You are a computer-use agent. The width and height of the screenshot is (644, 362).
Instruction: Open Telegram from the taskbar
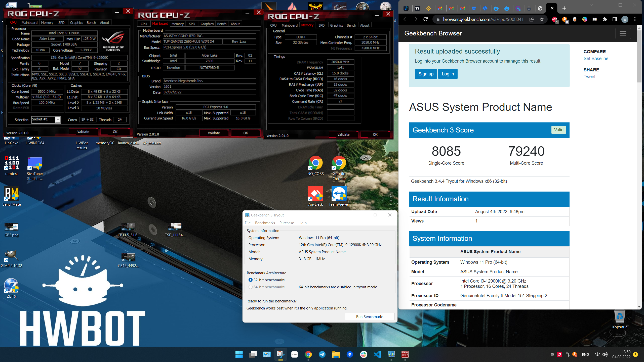tap(322, 354)
